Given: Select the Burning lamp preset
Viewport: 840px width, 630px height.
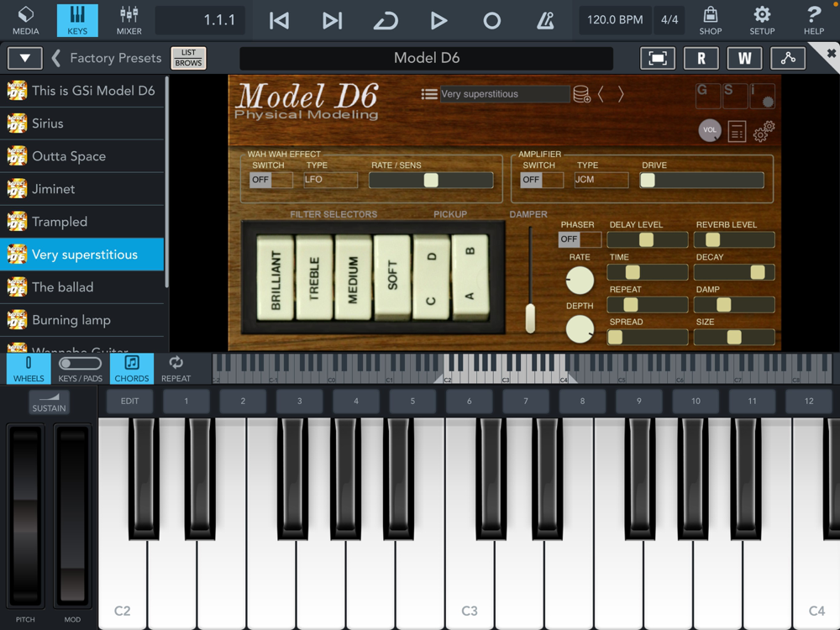Looking at the screenshot, I should 82,320.
